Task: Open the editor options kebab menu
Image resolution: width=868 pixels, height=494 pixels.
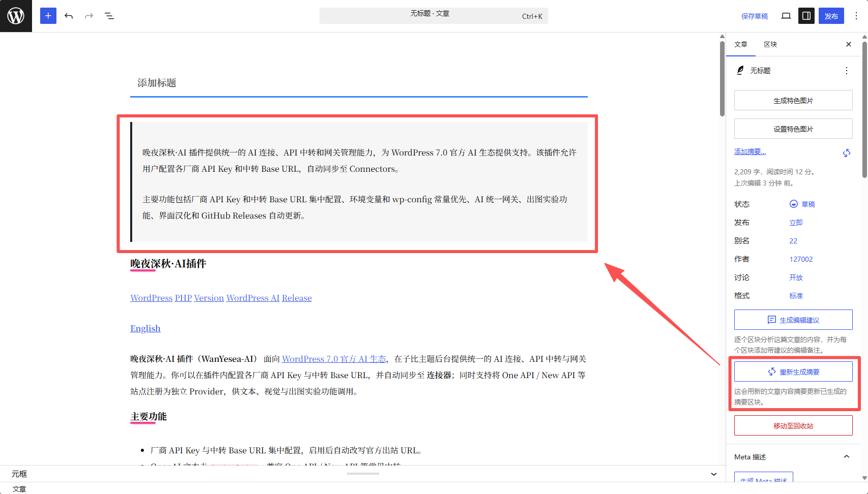Action: (x=856, y=16)
